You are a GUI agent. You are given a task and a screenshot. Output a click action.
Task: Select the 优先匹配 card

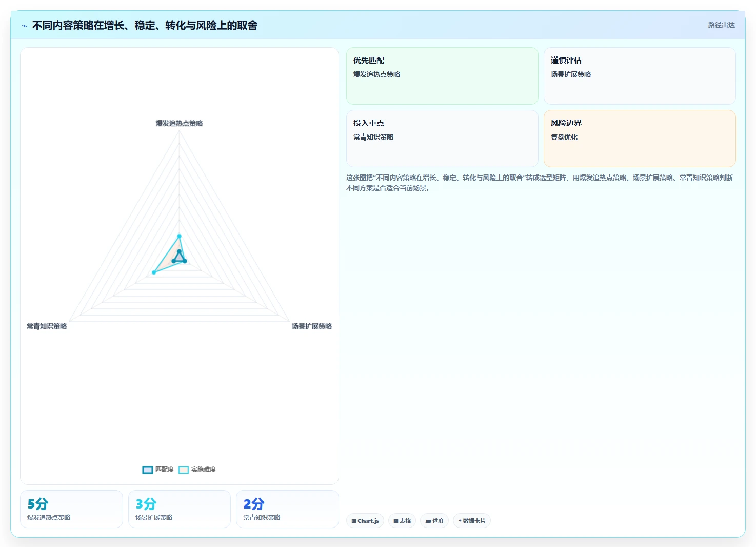(442, 76)
